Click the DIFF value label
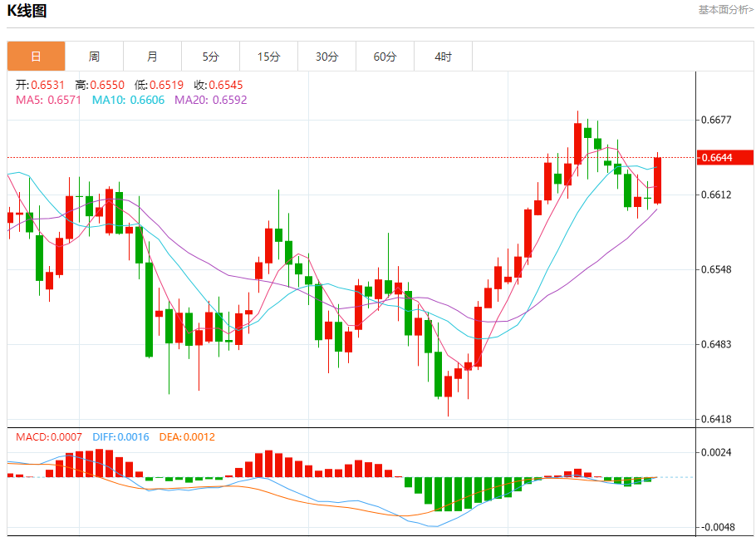 (120, 436)
